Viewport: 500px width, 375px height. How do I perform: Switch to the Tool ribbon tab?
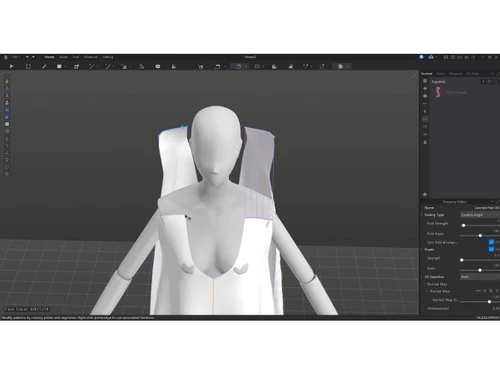point(76,57)
